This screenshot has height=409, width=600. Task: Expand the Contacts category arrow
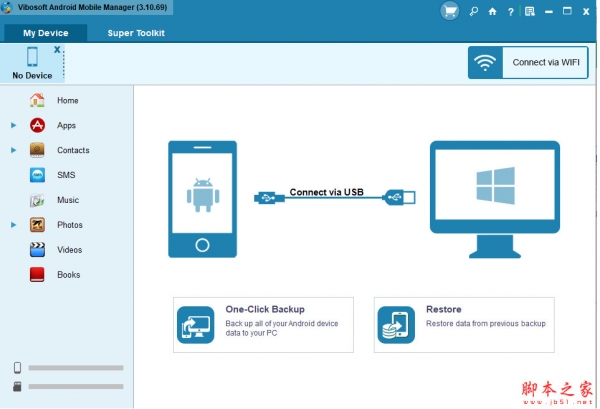[13, 150]
